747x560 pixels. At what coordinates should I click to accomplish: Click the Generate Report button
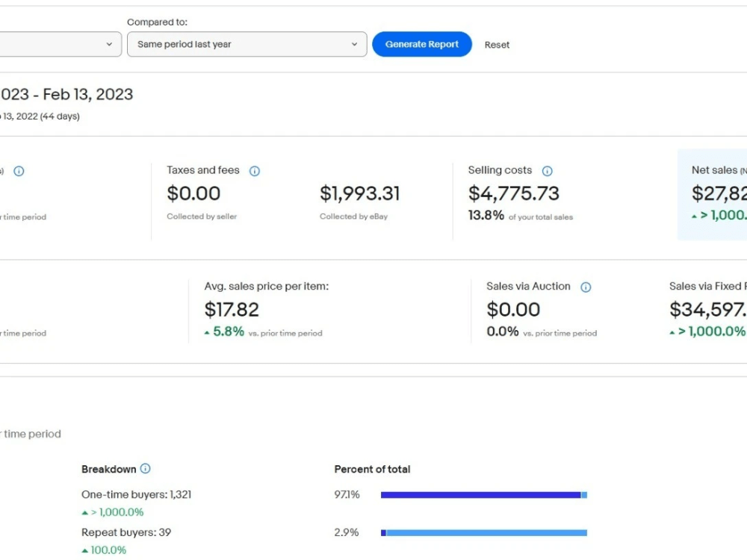coord(421,44)
